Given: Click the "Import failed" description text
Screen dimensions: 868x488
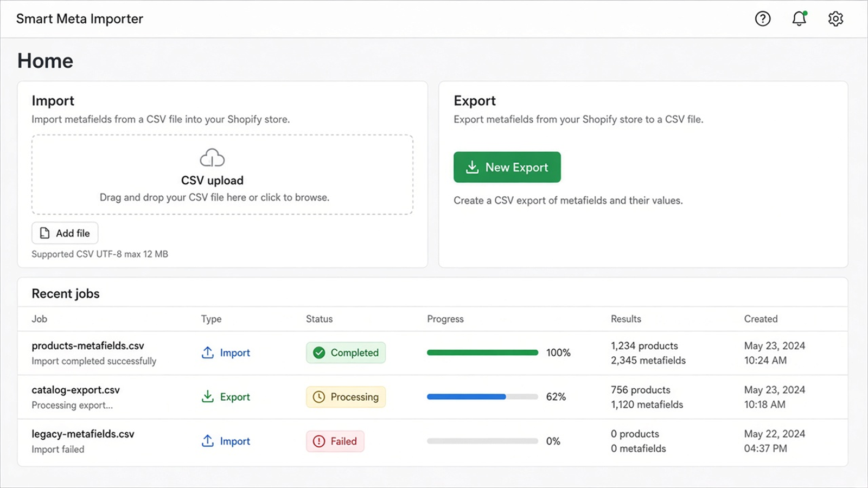Looking at the screenshot, I should 58,449.
